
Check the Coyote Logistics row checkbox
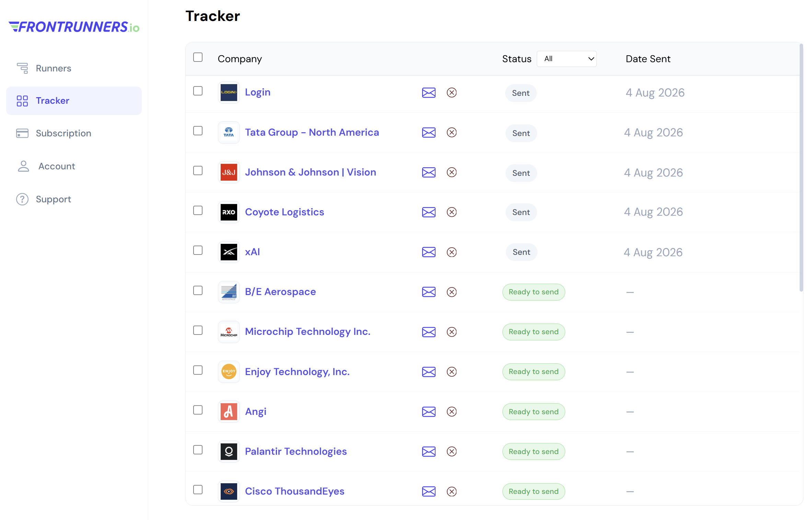[x=198, y=211]
